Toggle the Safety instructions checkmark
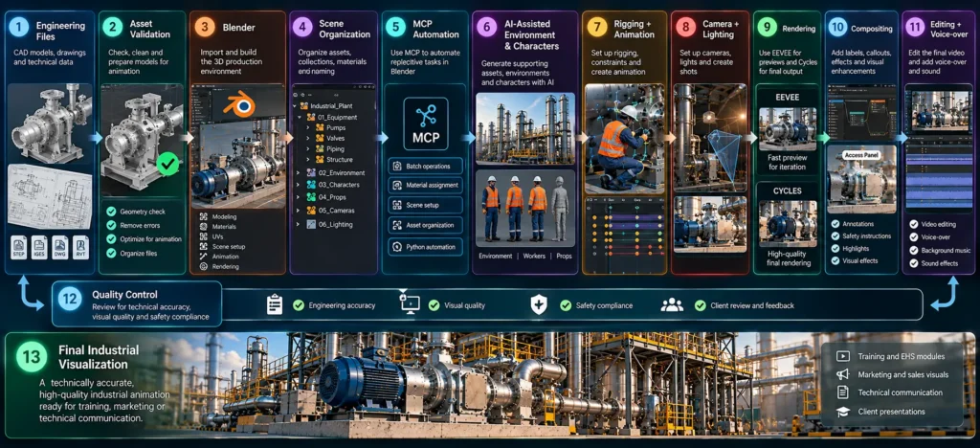The image size is (980, 448). [835, 236]
